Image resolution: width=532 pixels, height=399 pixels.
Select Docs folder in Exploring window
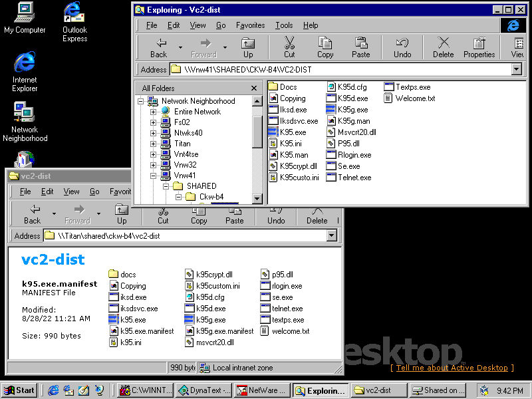coord(283,87)
